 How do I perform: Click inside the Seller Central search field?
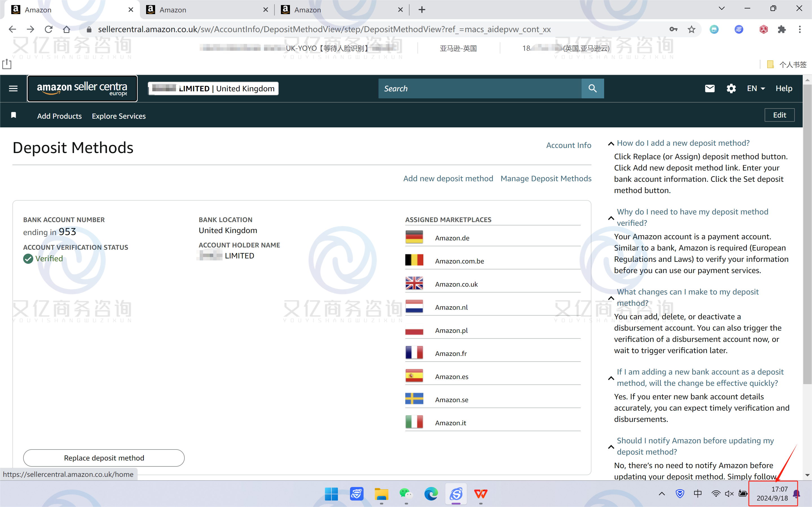point(480,88)
